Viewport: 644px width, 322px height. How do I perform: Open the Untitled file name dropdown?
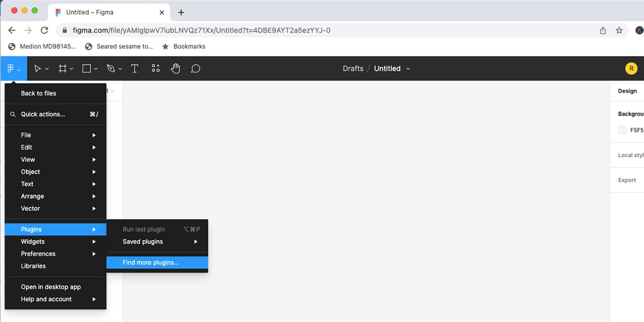pyautogui.click(x=408, y=69)
